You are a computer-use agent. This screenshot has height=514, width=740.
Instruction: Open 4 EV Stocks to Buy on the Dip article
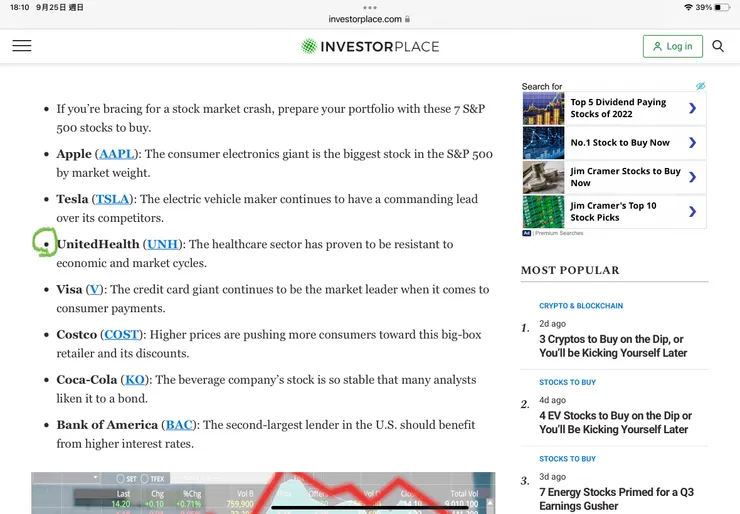coord(615,422)
